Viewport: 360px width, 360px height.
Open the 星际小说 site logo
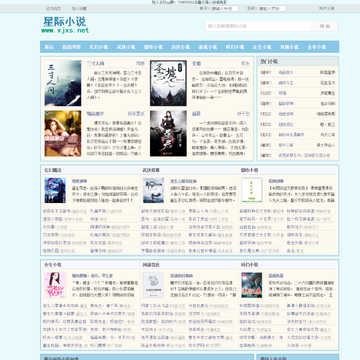point(65,25)
